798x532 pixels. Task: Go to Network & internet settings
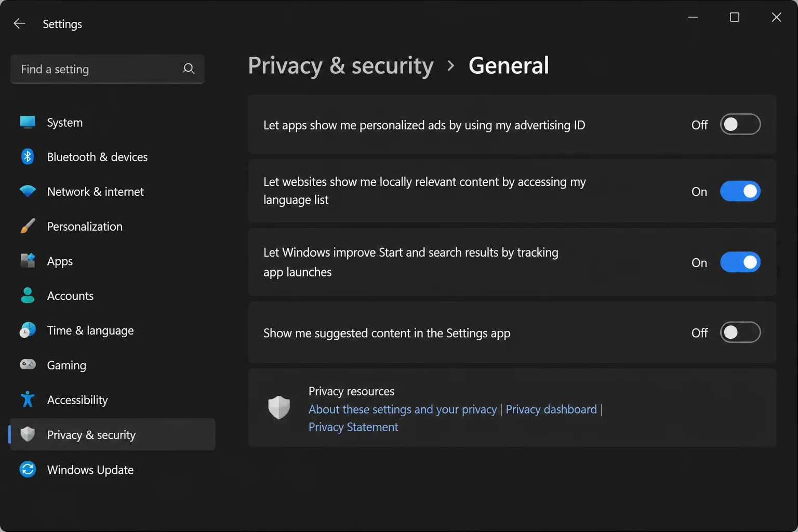pos(112,192)
